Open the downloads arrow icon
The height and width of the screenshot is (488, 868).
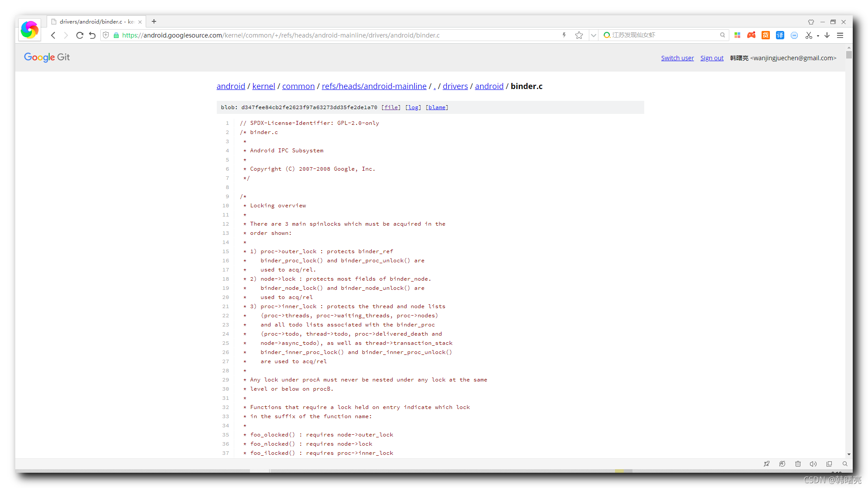click(827, 35)
